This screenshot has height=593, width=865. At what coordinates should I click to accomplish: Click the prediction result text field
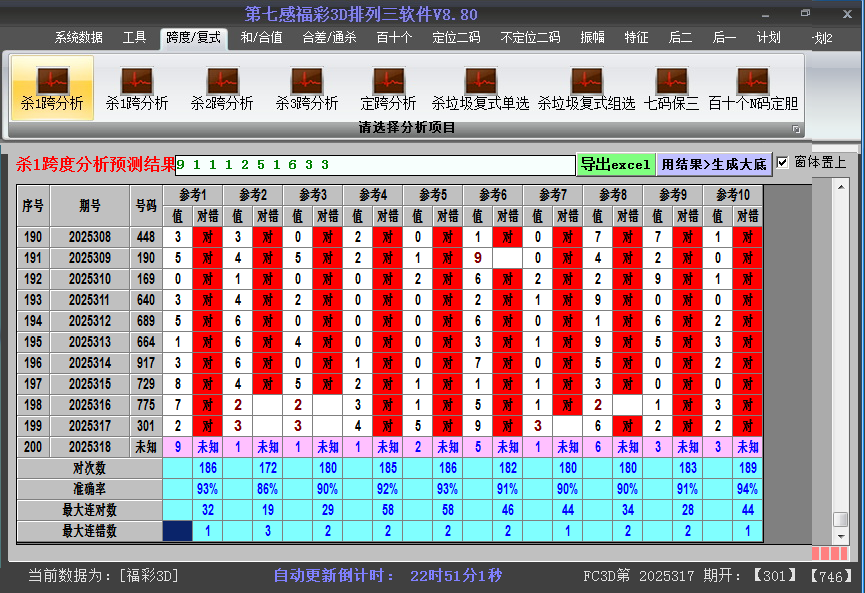[375, 164]
